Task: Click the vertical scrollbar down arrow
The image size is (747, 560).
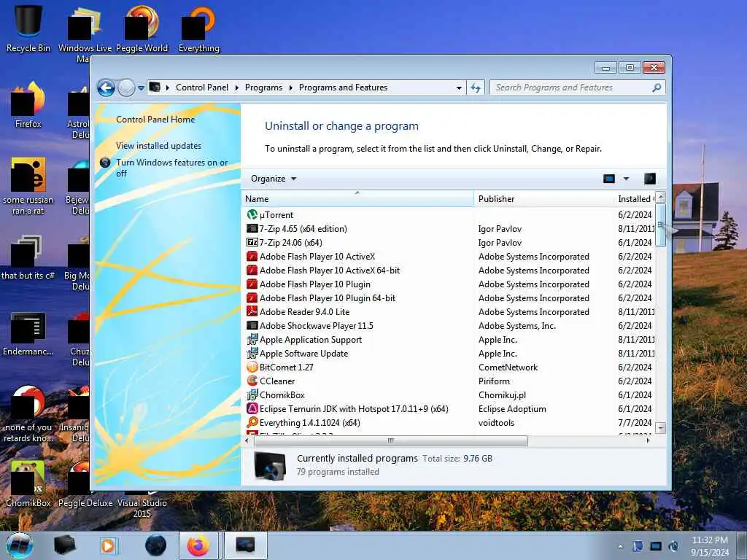Action: (x=660, y=427)
